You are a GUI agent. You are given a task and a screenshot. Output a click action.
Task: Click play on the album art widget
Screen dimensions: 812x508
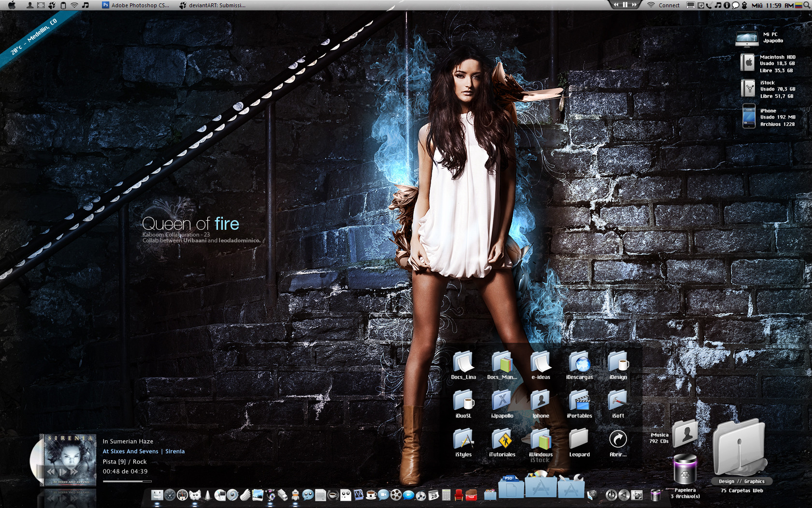click(63, 471)
